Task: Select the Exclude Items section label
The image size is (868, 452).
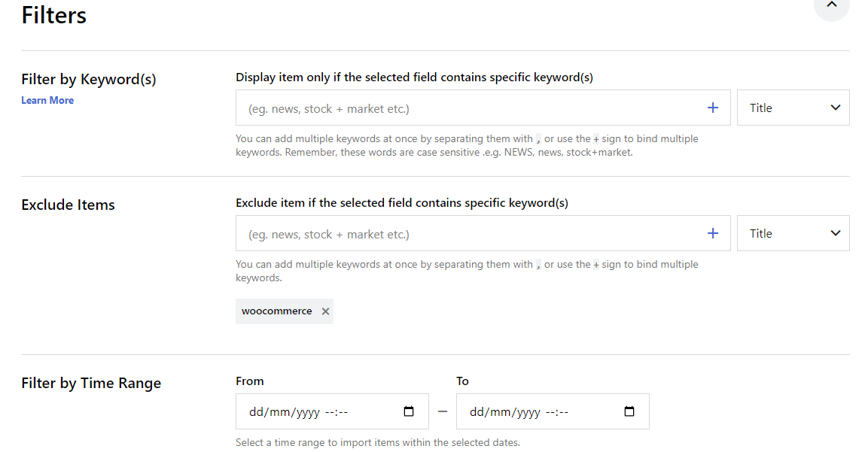Action: coord(68,205)
